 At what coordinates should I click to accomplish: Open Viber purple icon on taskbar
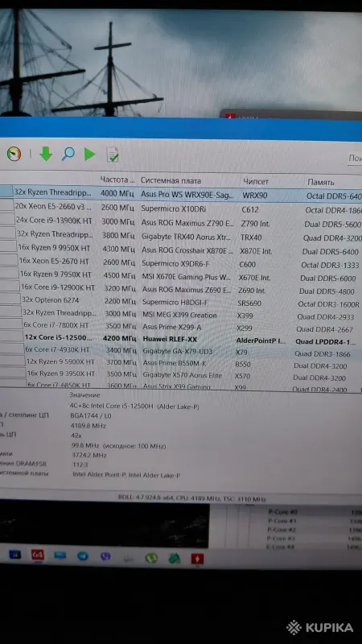coord(105,556)
